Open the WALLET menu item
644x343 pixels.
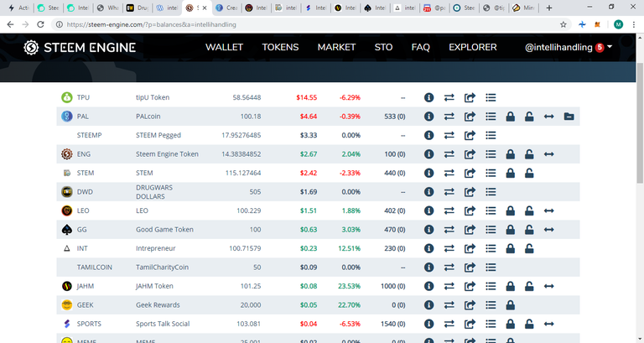pos(224,47)
